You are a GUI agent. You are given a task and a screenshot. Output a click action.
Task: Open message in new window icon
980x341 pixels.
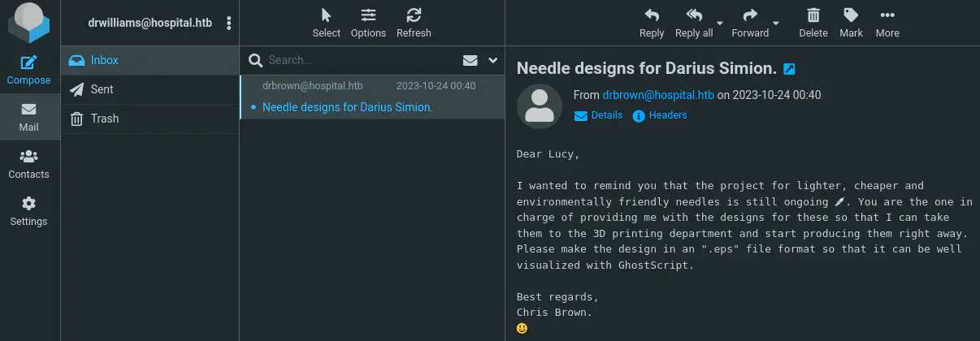(788, 69)
